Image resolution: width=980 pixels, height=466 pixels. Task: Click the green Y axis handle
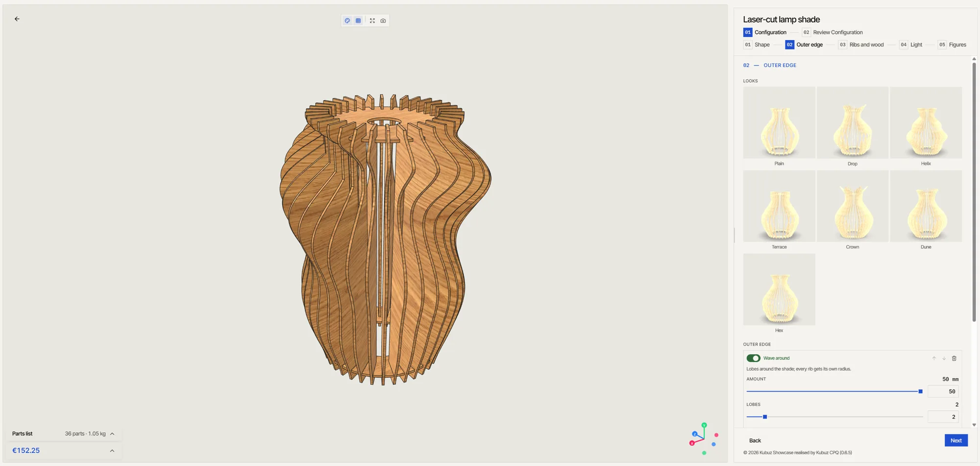click(704, 425)
